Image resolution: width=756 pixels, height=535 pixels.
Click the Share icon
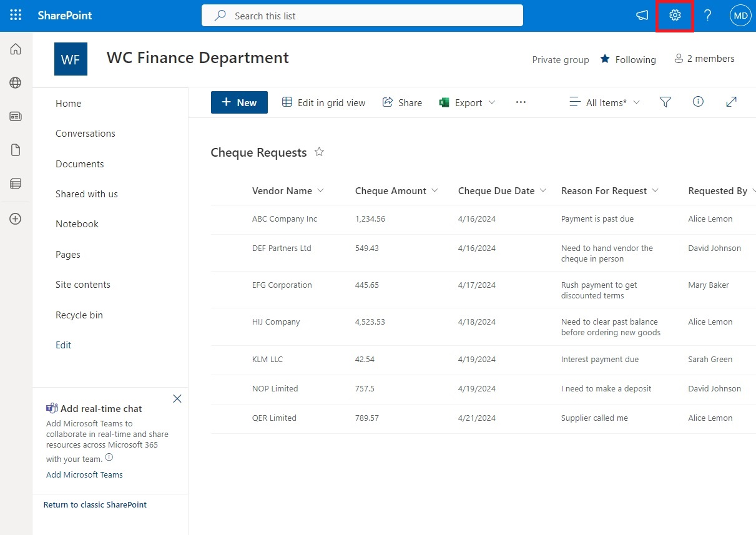[x=402, y=102]
